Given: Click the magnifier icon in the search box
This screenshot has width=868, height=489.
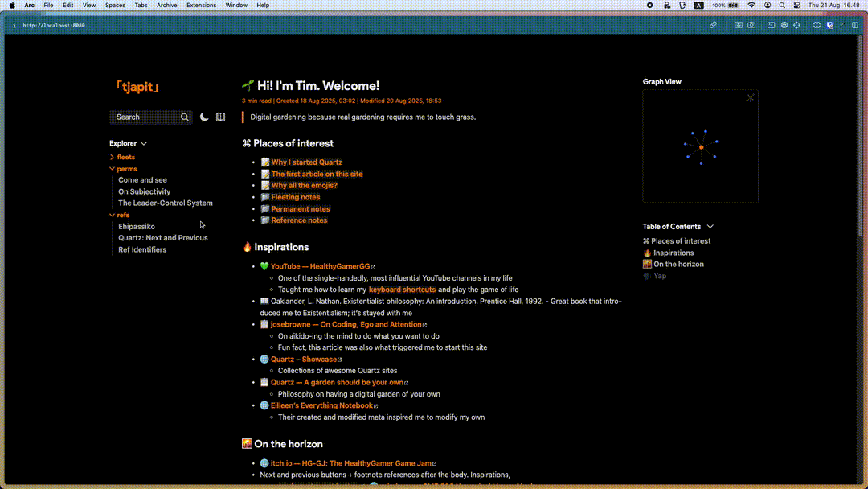Looking at the screenshot, I should 185,117.
